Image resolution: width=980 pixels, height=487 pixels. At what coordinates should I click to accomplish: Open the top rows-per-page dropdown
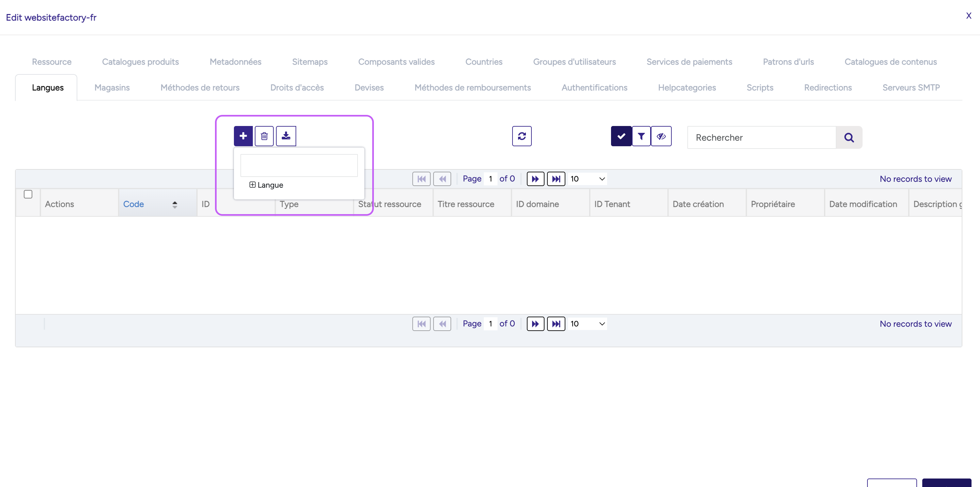pyautogui.click(x=588, y=179)
